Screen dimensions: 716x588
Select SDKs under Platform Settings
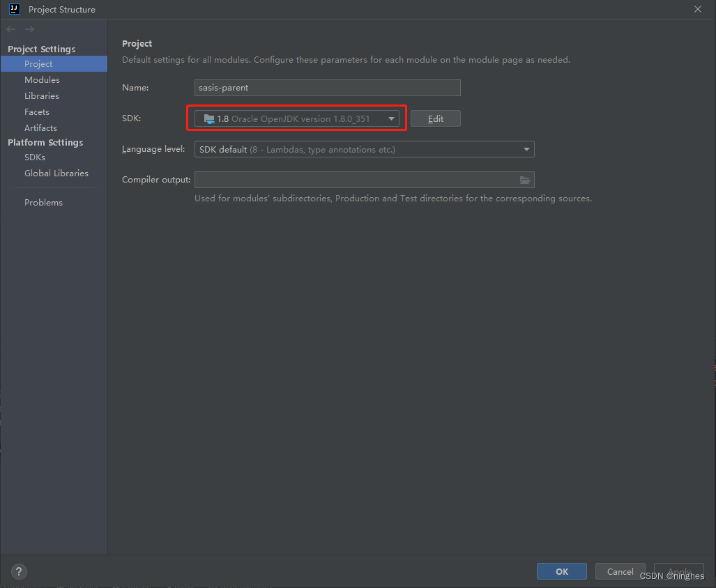point(34,157)
